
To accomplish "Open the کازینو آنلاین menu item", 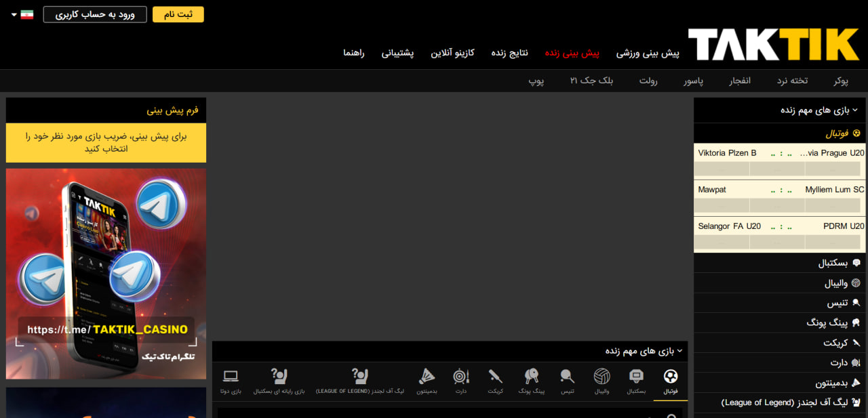I will (x=452, y=53).
